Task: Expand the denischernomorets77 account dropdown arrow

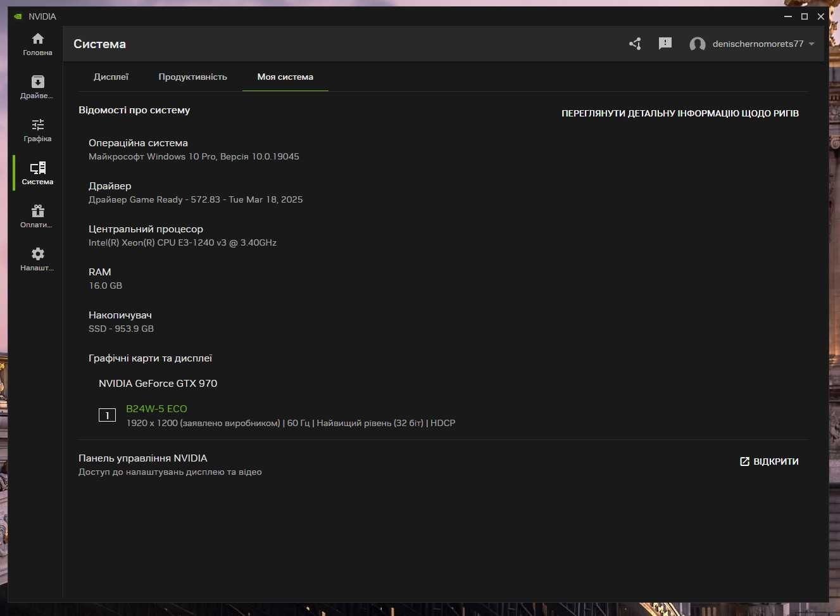Action: point(812,44)
